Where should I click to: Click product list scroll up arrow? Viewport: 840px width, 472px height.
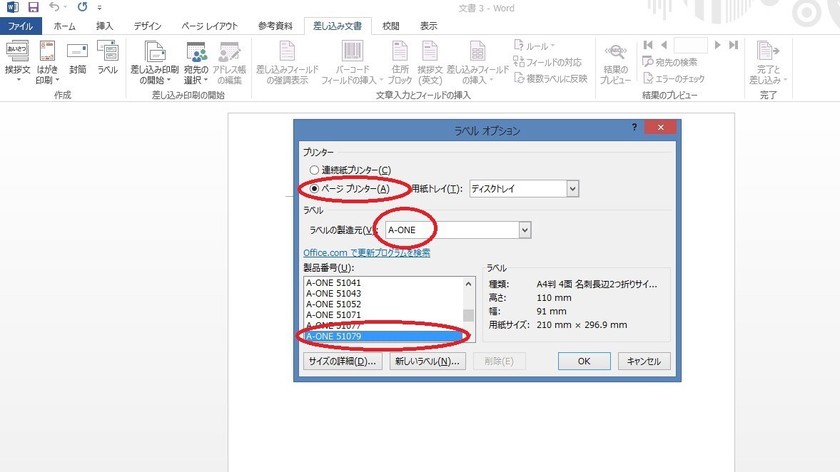click(x=468, y=283)
